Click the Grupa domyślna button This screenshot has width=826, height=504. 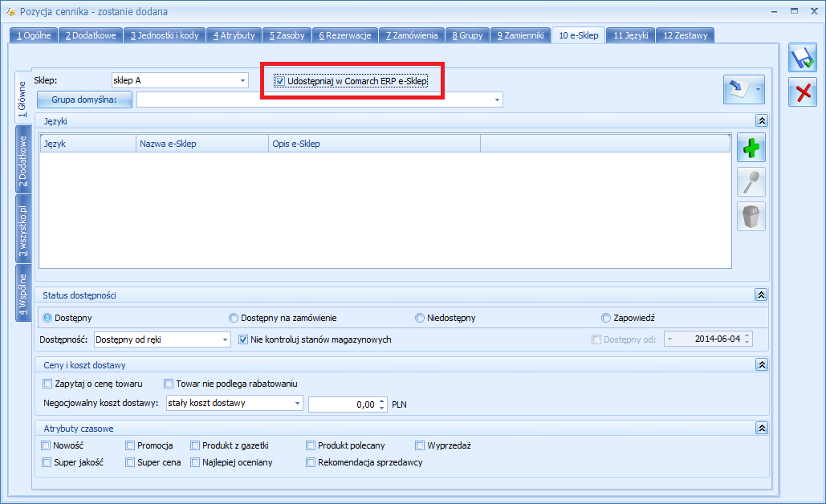[84, 100]
